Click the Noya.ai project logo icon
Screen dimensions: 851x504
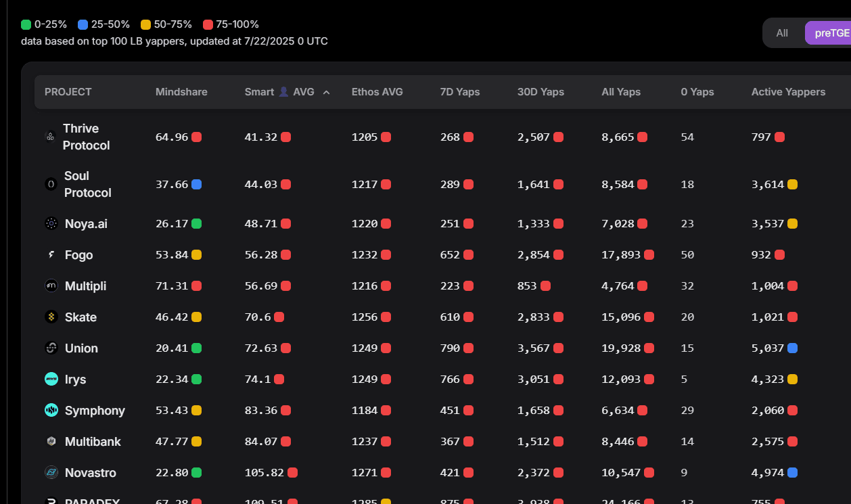pyautogui.click(x=51, y=223)
